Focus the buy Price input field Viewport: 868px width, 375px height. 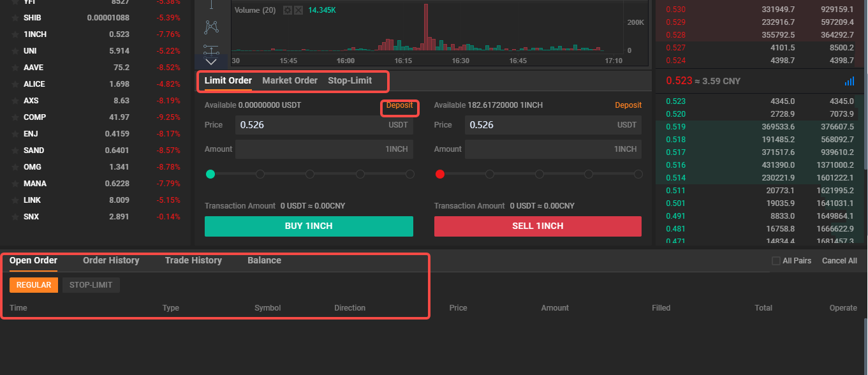[324, 125]
